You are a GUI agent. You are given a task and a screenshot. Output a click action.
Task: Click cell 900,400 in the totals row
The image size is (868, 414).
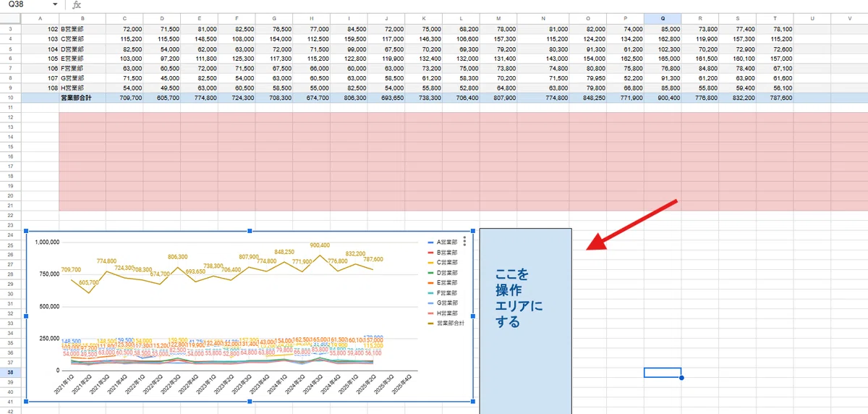click(x=663, y=97)
